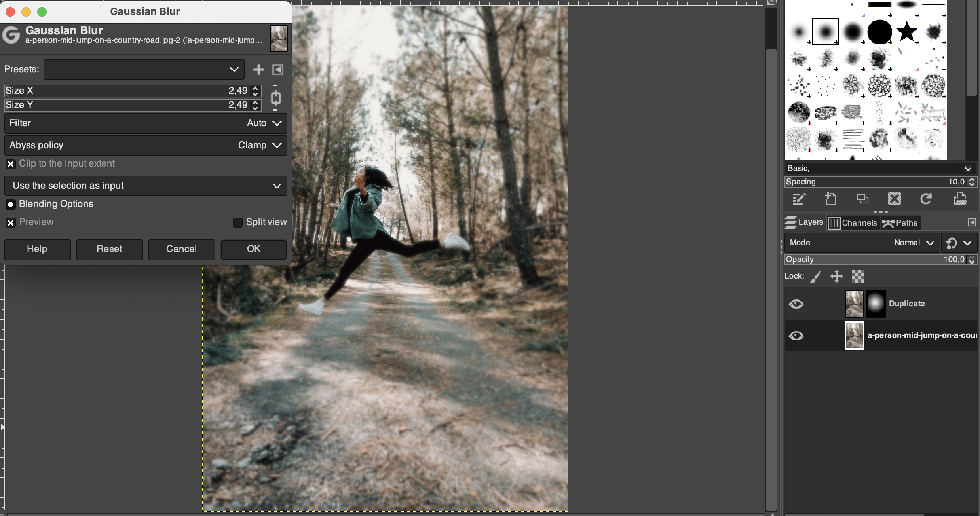Select the Edit brush icon
Screen dimensions: 980x516
tap(798, 199)
